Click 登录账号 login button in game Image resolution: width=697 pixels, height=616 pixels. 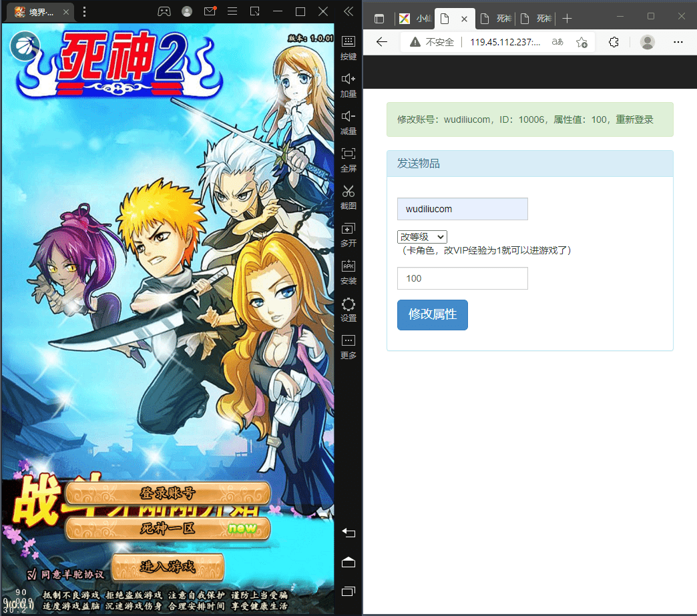[x=168, y=493]
